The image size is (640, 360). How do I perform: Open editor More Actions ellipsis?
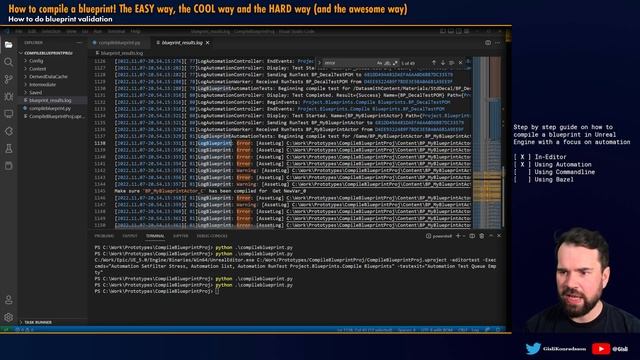pos(498,42)
